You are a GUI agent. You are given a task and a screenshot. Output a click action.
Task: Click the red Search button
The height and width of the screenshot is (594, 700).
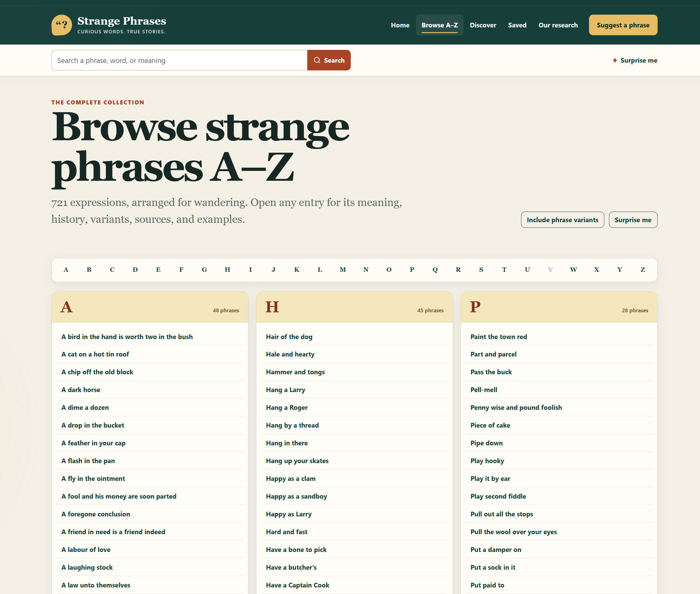pyautogui.click(x=329, y=60)
